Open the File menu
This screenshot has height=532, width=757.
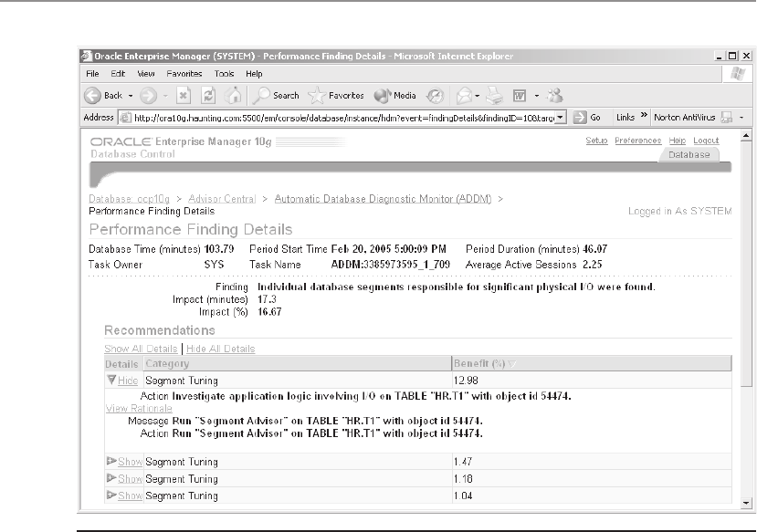click(92, 74)
